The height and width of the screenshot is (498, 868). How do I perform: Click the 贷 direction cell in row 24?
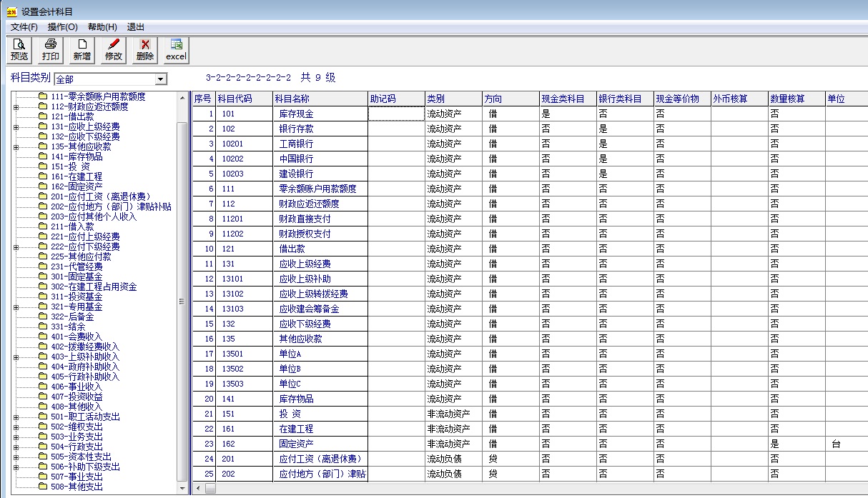tap(511, 459)
